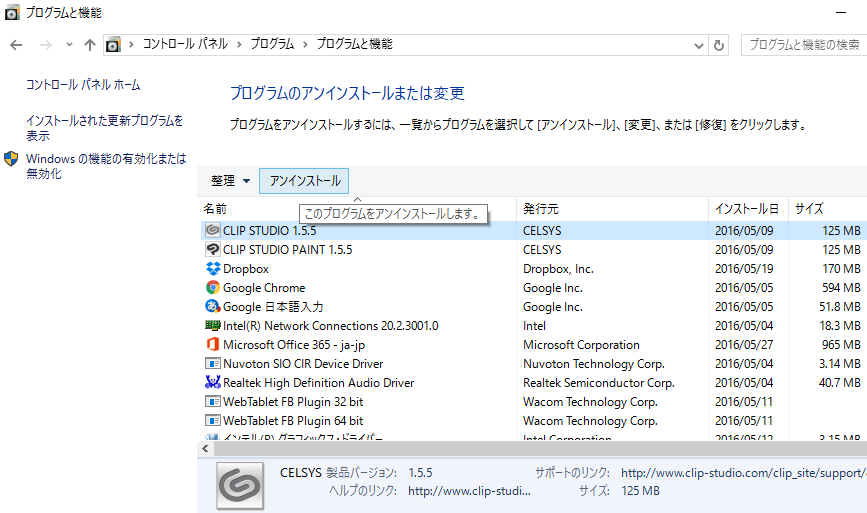Expand the address bar history dropdown

699,45
